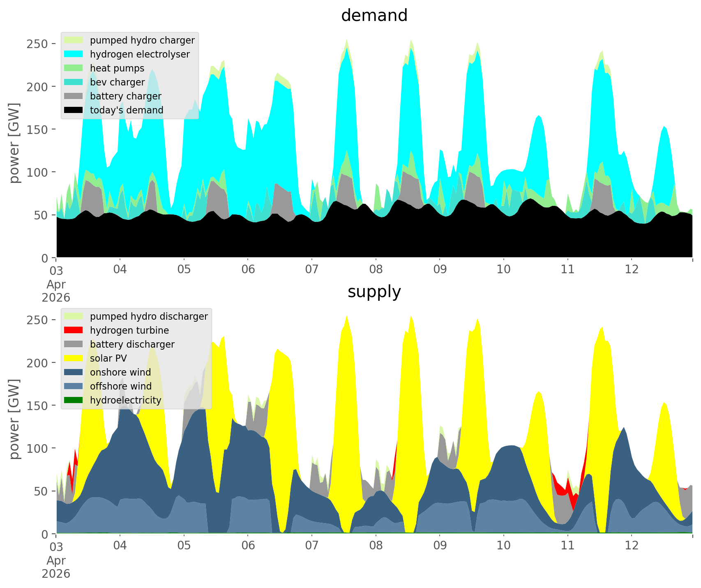Click the bev charger turquoise legend swatch
Image resolution: width=701 pixels, height=588 pixels.
pos(74,82)
